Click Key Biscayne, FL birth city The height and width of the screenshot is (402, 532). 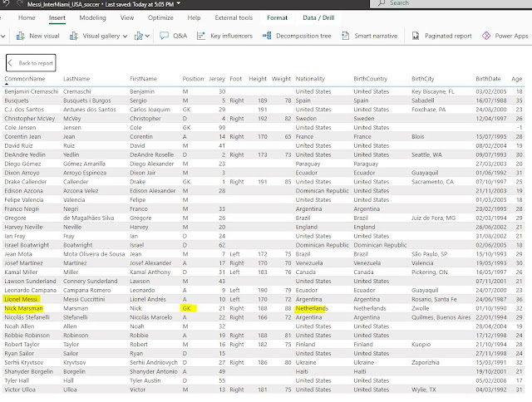(433, 91)
